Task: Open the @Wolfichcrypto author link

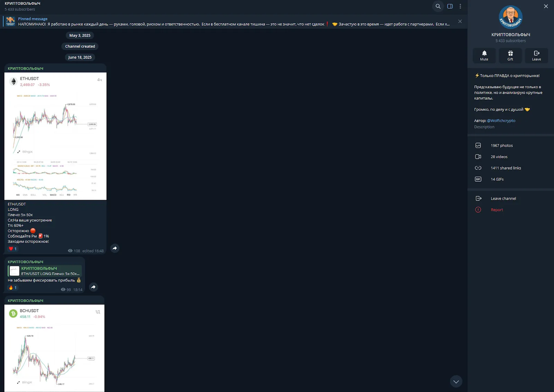Action: pos(501,121)
